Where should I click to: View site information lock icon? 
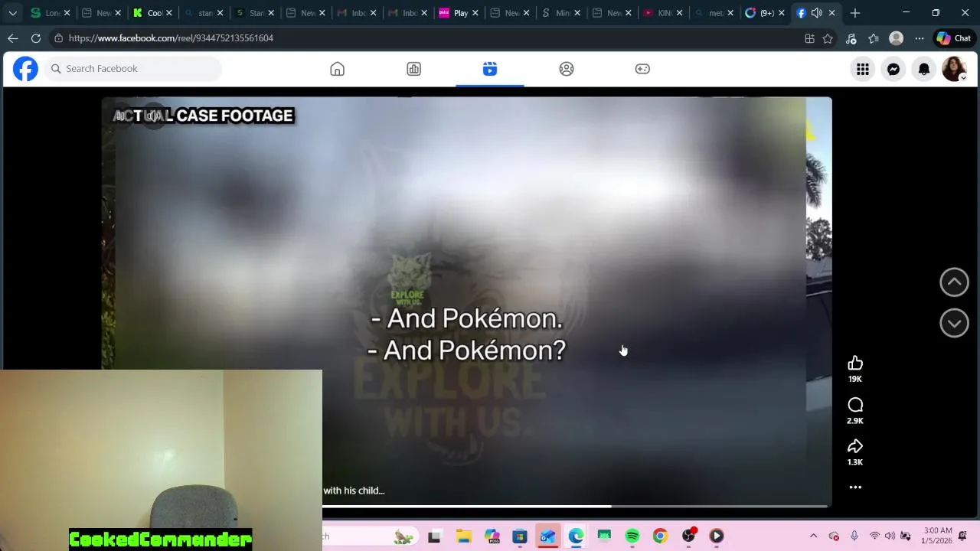(x=58, y=38)
